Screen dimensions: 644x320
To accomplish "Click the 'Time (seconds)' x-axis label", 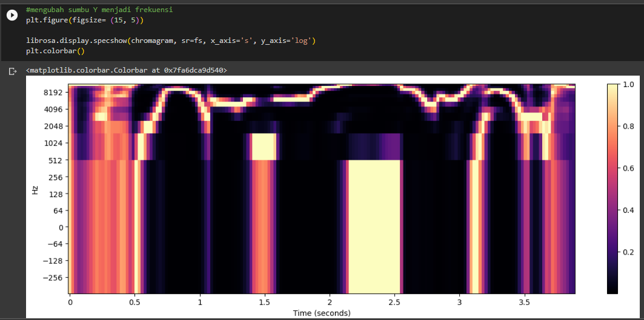I will click(x=322, y=313).
